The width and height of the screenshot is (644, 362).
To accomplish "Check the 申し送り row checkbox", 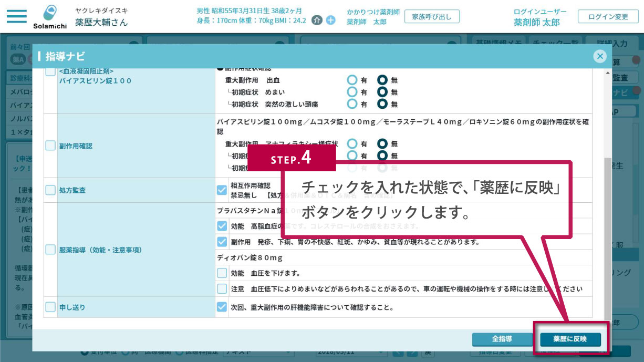I will click(x=50, y=307).
